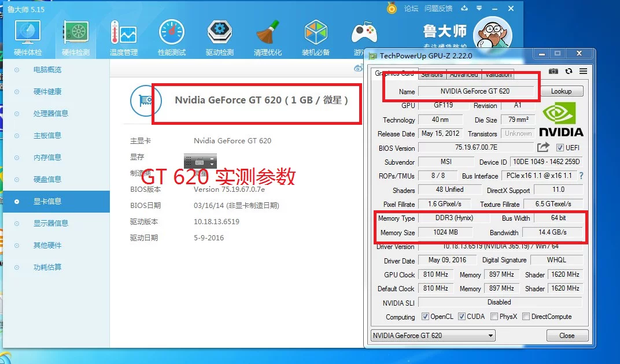This screenshot has height=364, width=620.
Task: Click Ludashi BIOS date 03/16/14 text
Action: pos(237,206)
